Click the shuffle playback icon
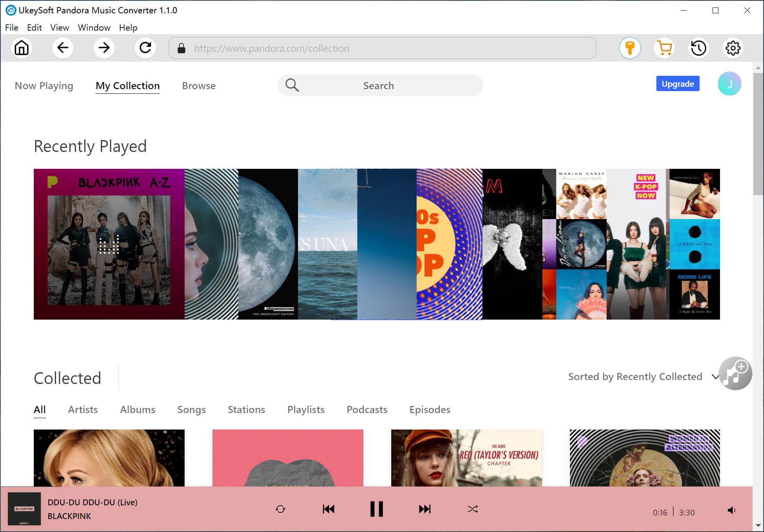Screen dimensions: 764x532 coord(472,509)
